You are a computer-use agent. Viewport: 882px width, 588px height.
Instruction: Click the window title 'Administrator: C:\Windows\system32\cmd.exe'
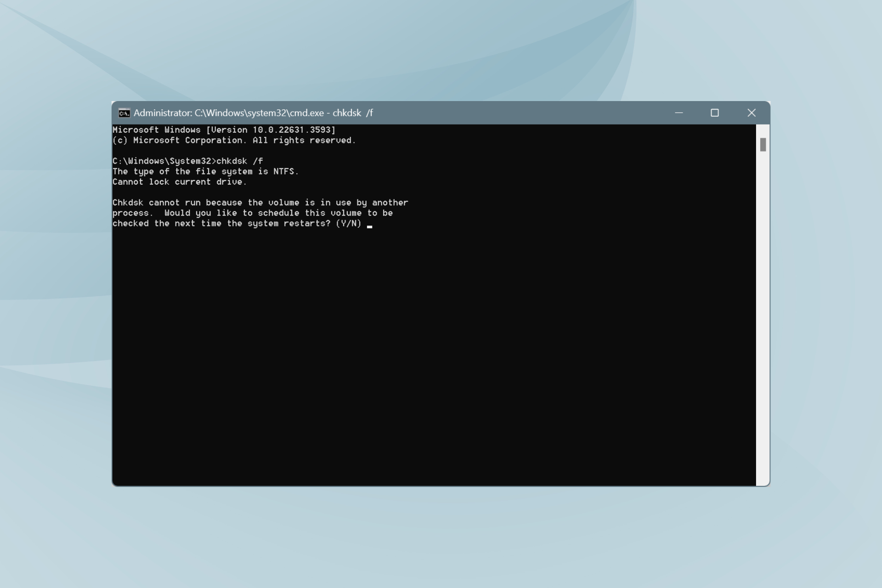coord(253,113)
